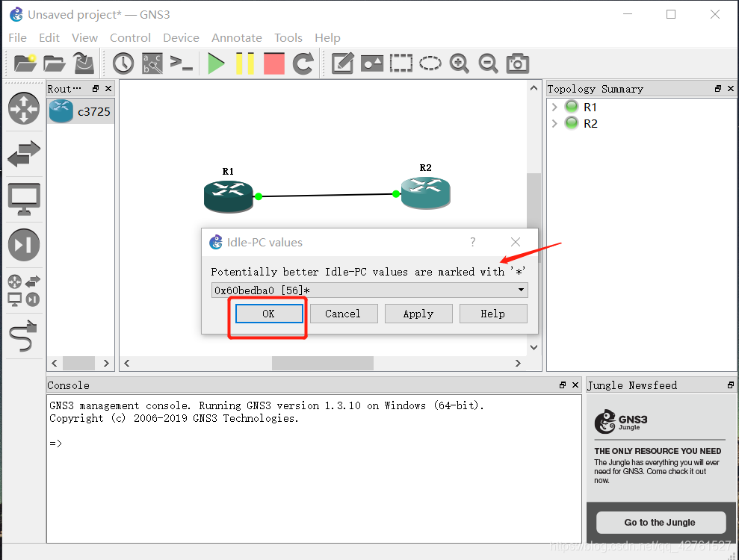This screenshot has width=739, height=560.
Task: Reload all devices icon
Action: tap(303, 63)
